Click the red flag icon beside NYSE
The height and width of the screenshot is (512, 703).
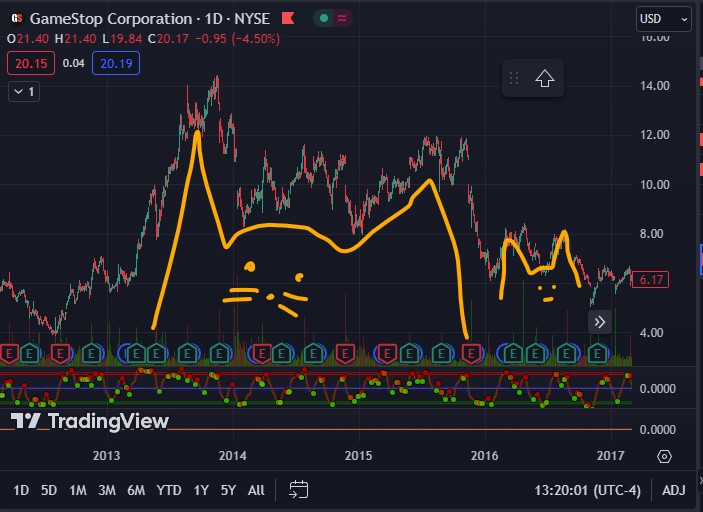tap(288, 19)
